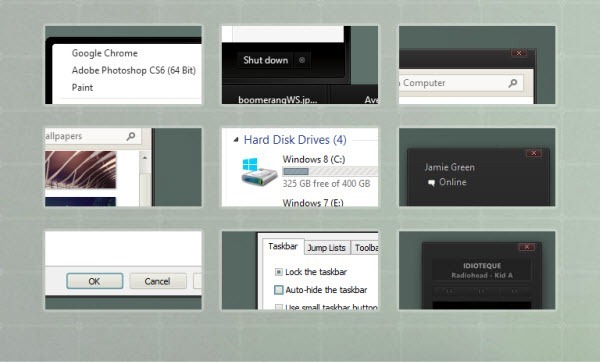Click the 325 GB free of 400 GB text

(326, 184)
